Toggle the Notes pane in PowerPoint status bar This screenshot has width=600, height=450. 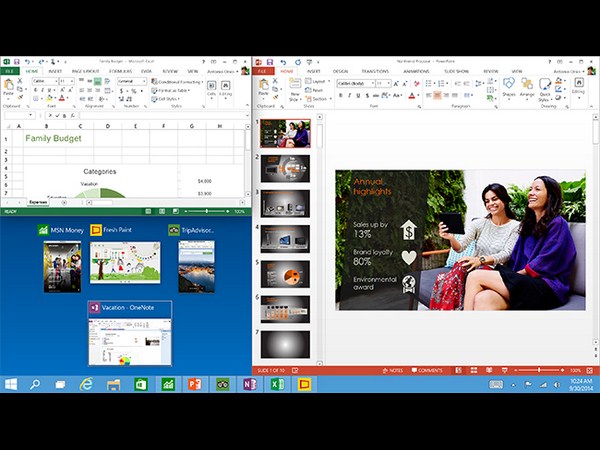(393, 370)
